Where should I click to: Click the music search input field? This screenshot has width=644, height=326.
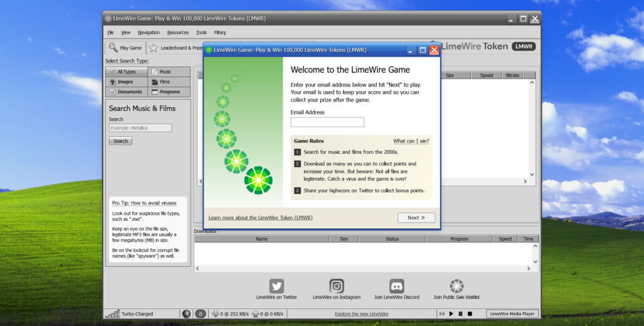[140, 128]
